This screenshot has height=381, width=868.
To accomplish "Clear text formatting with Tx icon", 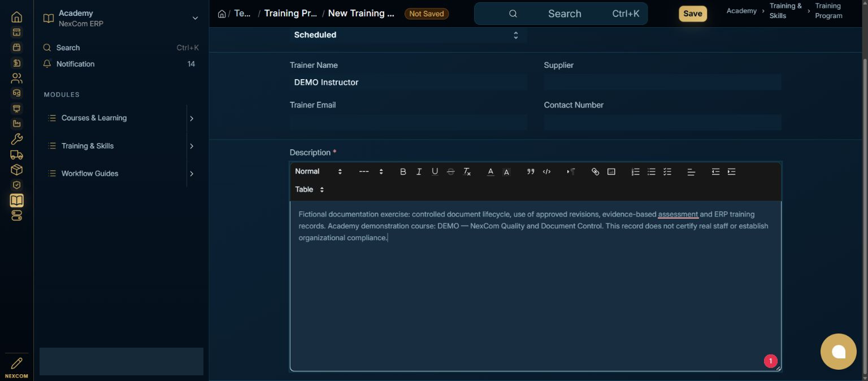I will 467,172.
